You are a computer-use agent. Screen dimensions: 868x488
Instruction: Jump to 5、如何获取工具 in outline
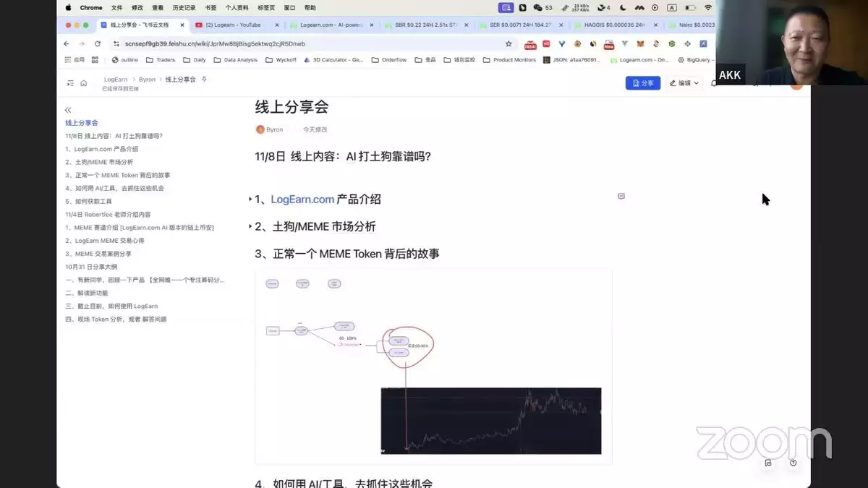click(88, 202)
